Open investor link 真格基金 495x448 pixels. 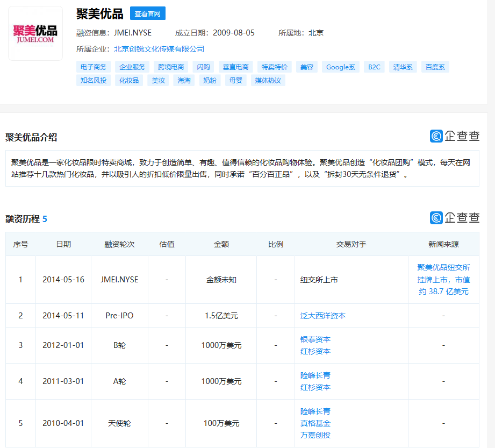click(x=315, y=423)
